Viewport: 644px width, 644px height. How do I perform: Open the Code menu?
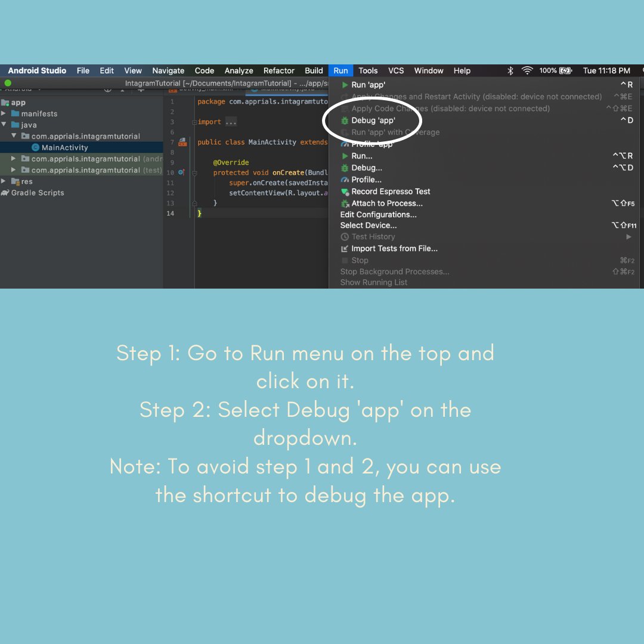pyautogui.click(x=205, y=70)
